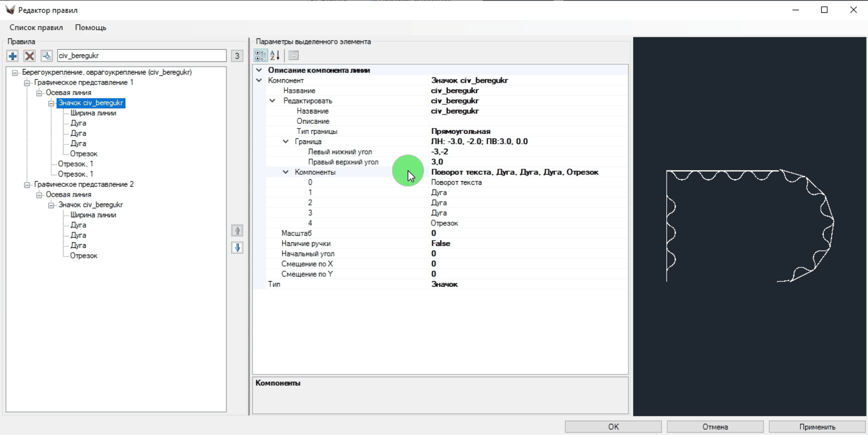Move selected item up with arrow icon
The image size is (868, 435).
(x=237, y=231)
